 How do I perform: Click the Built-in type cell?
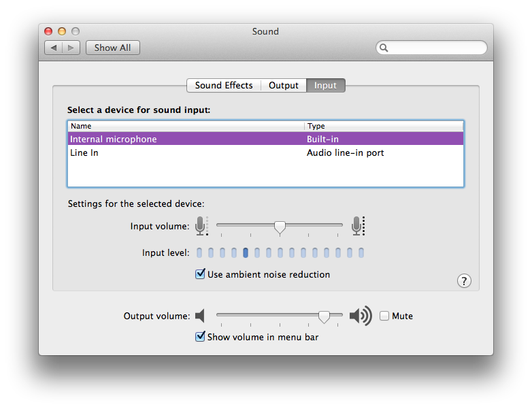pyautogui.click(x=322, y=139)
